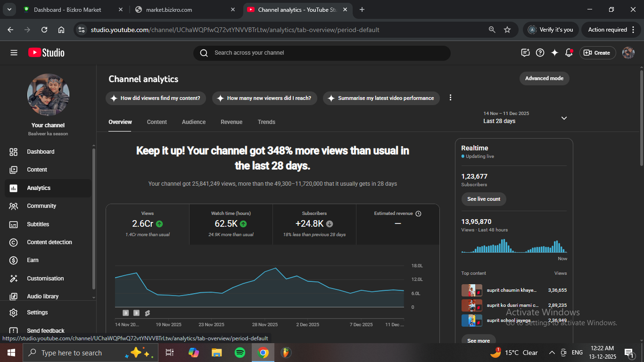Switch to the Audience tab
The image size is (644, 362).
[194, 122]
